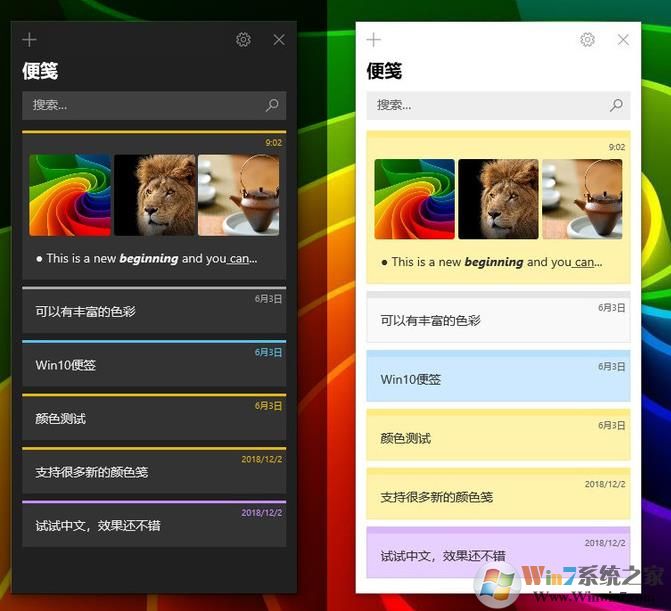Click 便笺 title in dark window
Viewport: 671px width, 611px height.
click(40, 71)
